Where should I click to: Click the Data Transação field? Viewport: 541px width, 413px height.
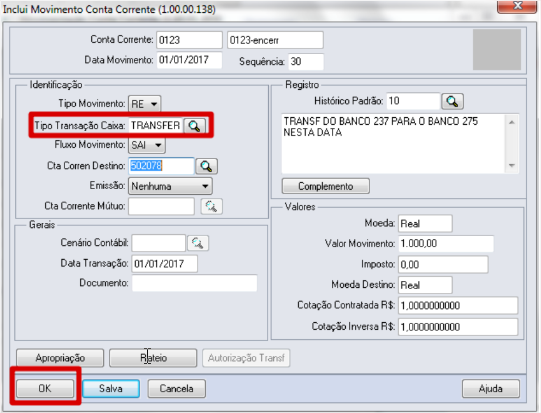coord(165,264)
